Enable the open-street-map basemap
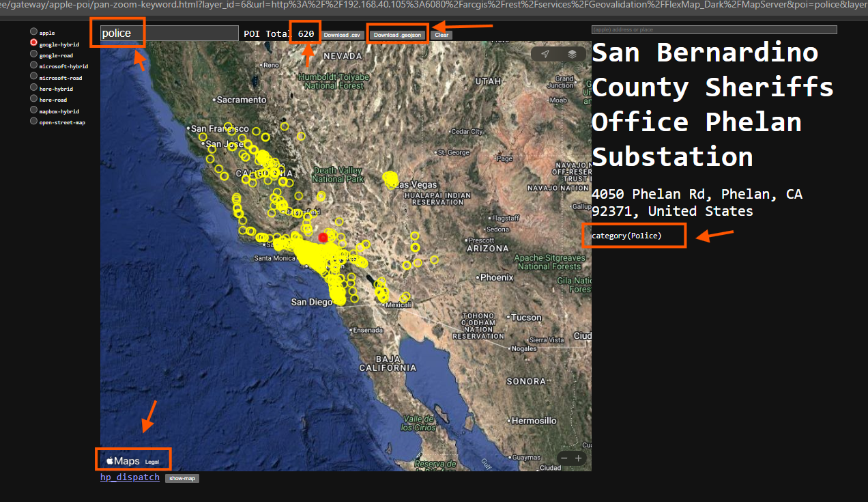Screen dimensions: 868x502 pos(34,122)
